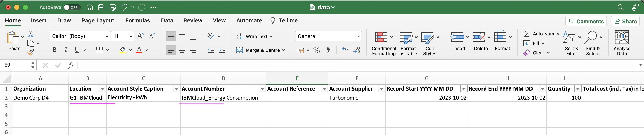Click the Percent Style icon
Viewport: 644px width, 135px height.
316,50
